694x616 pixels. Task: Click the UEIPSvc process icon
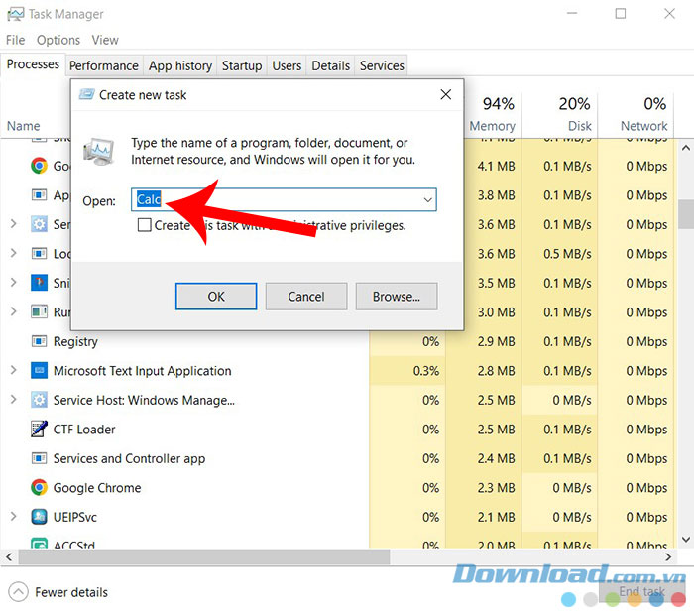coord(39,517)
